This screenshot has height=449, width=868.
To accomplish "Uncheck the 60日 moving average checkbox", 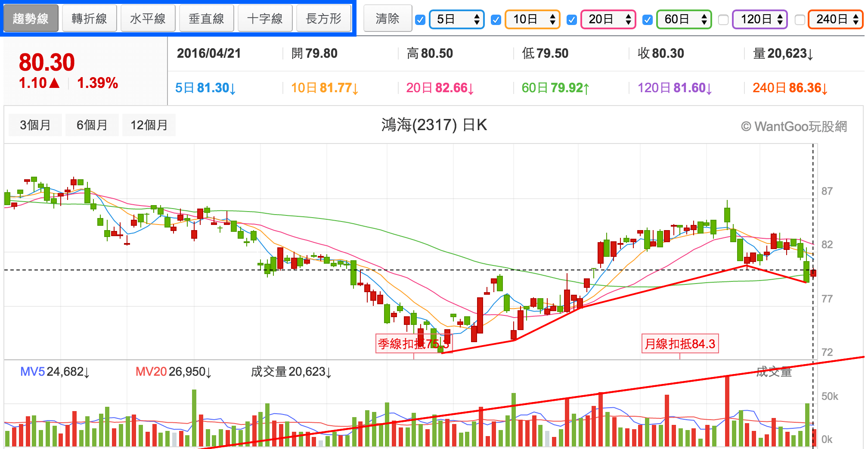I will point(647,20).
